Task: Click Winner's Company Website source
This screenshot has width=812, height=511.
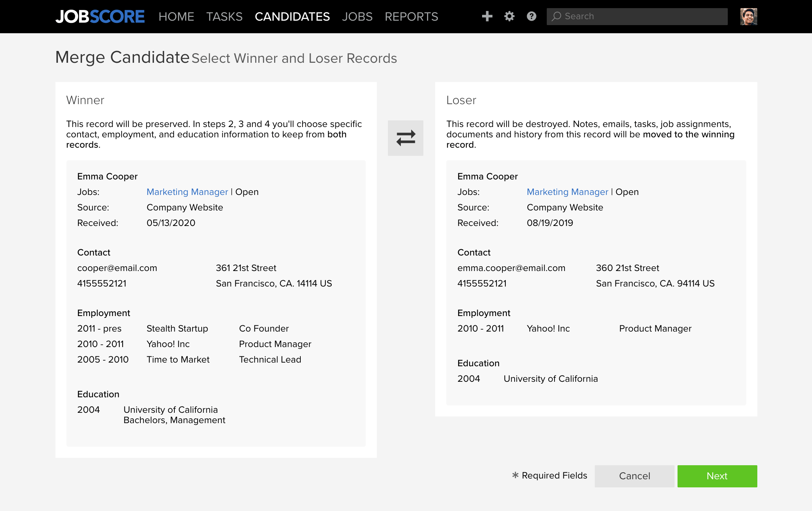Action: 185,208
